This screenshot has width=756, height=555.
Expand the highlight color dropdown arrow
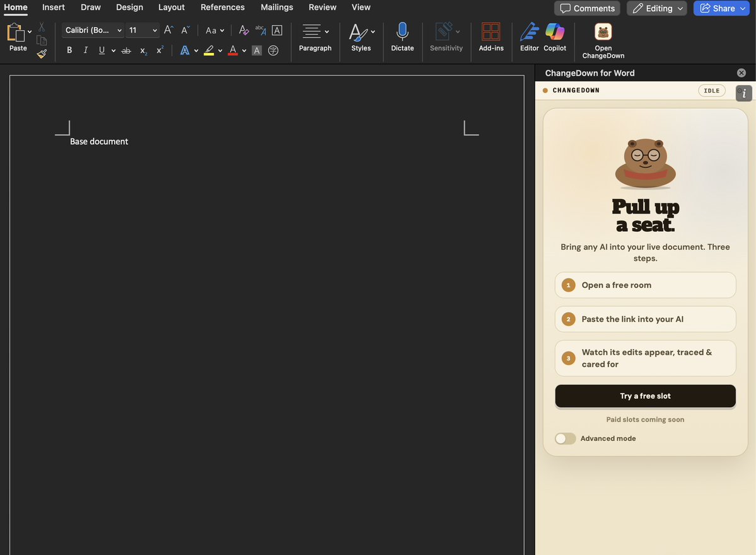point(220,50)
